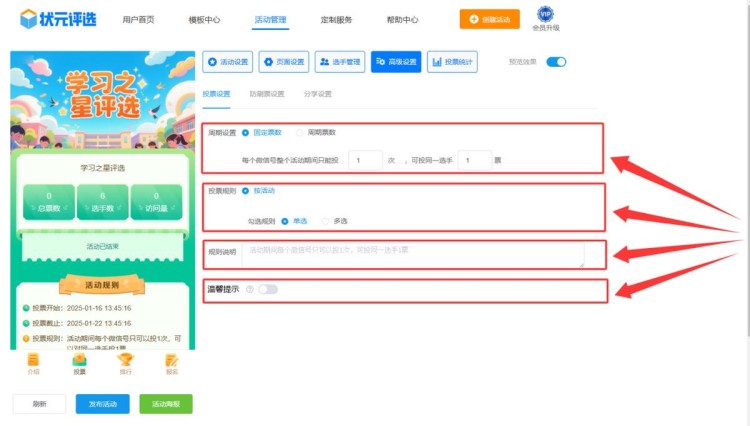Click the 投票 icon in preview nav
Image resolution: width=750 pixels, height=426 pixels.
point(79,361)
